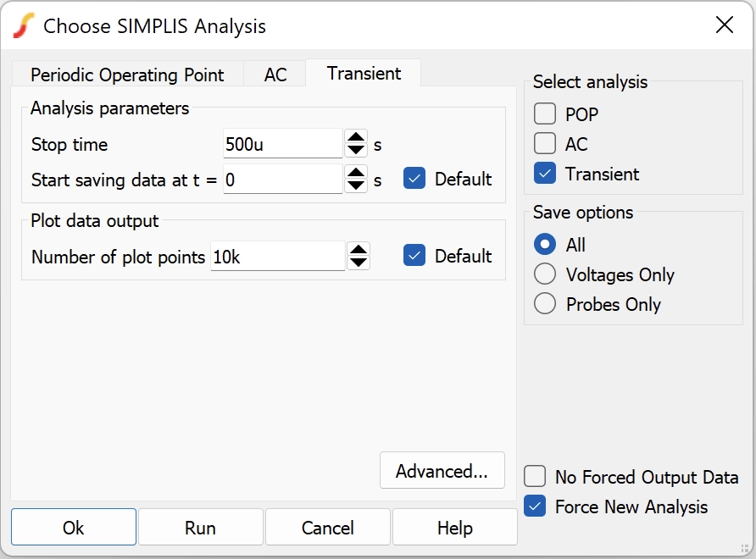Switch to the Periodic Operating Point tab
This screenshot has height=559, width=756.
[127, 74]
